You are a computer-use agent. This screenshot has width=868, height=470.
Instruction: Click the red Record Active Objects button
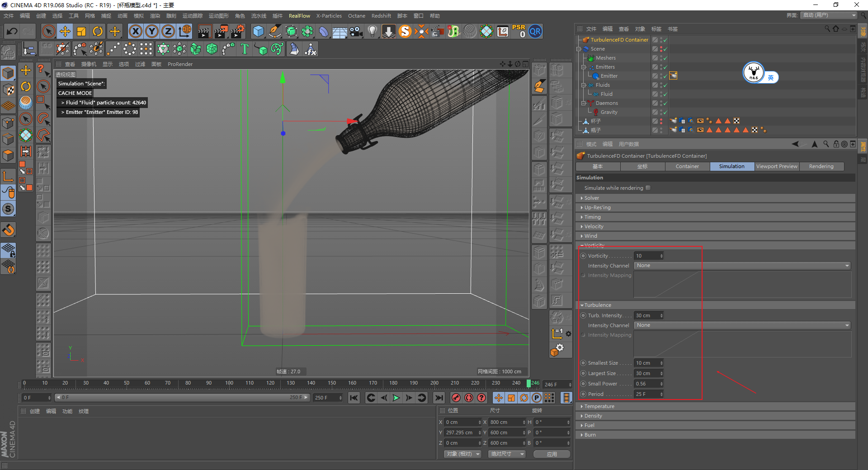tap(456, 398)
